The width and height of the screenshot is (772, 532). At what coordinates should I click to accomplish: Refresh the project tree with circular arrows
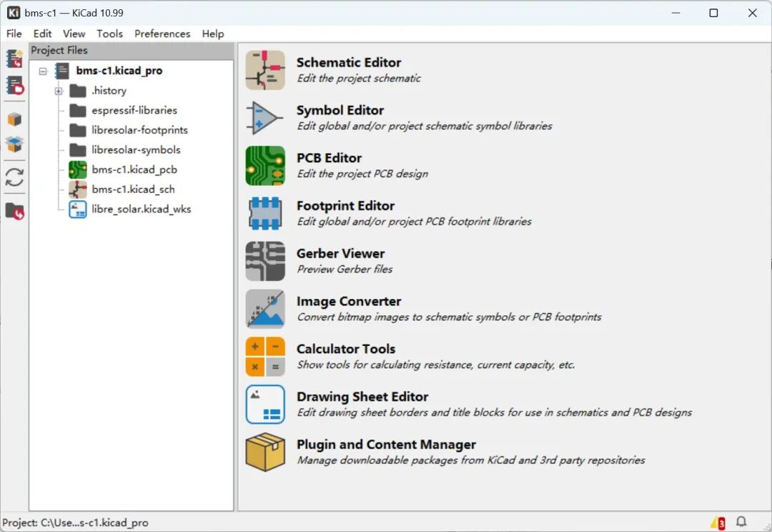pyautogui.click(x=15, y=177)
